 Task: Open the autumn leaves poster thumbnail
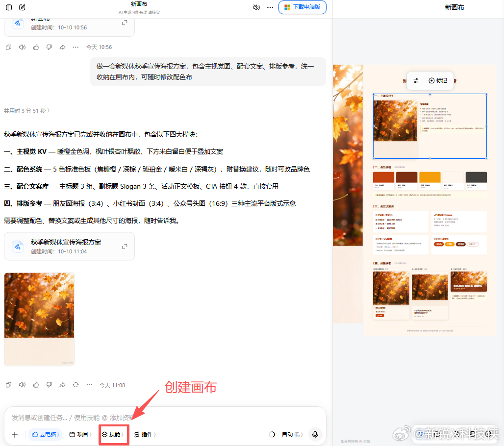point(39,320)
